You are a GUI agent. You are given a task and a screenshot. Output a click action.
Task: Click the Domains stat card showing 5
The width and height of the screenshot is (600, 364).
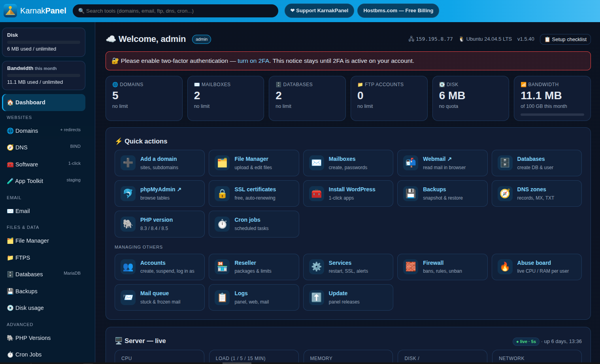coord(144,98)
